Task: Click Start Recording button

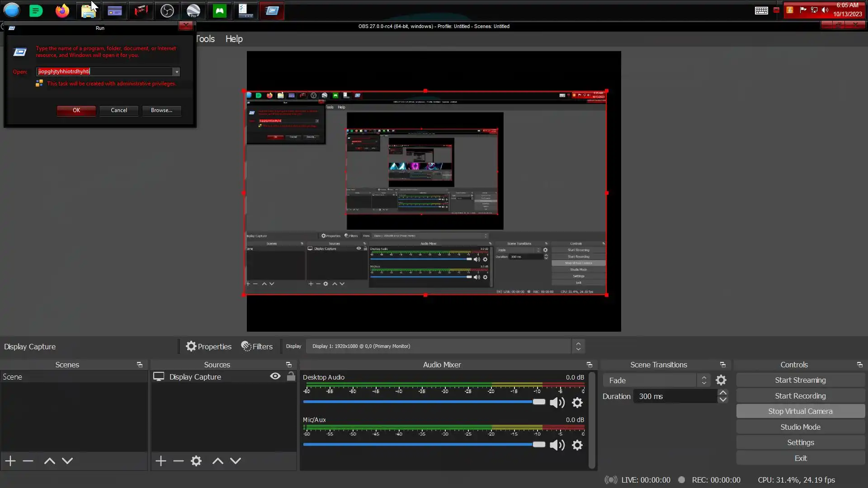Action: pyautogui.click(x=800, y=396)
